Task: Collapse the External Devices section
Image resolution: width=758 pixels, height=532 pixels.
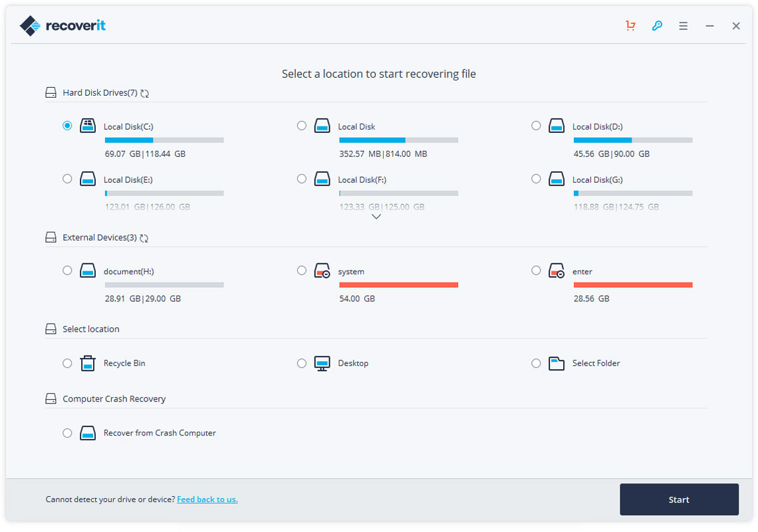Action: click(x=51, y=237)
